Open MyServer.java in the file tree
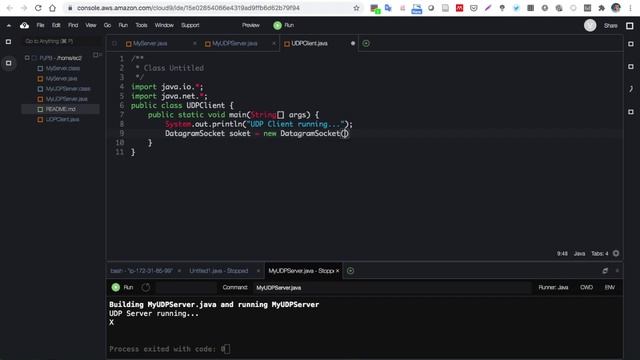640x360 pixels. coord(61,78)
